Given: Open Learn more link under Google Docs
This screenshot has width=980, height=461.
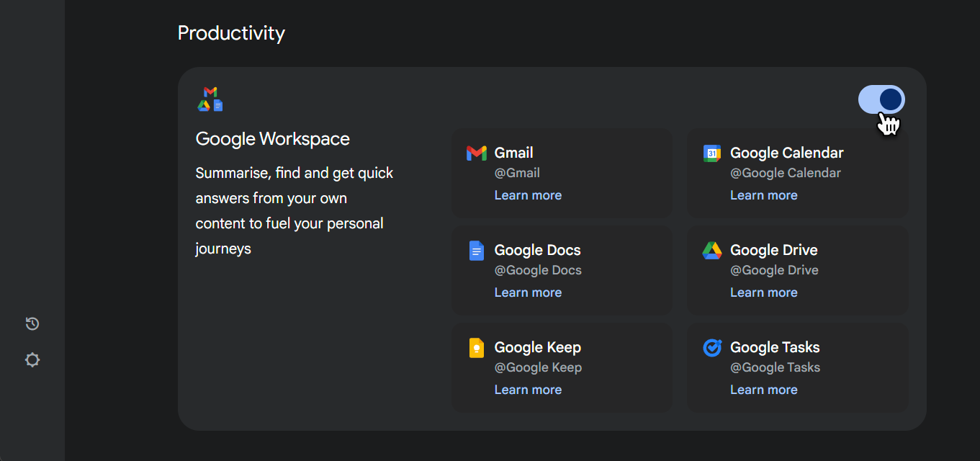Looking at the screenshot, I should 528,292.
